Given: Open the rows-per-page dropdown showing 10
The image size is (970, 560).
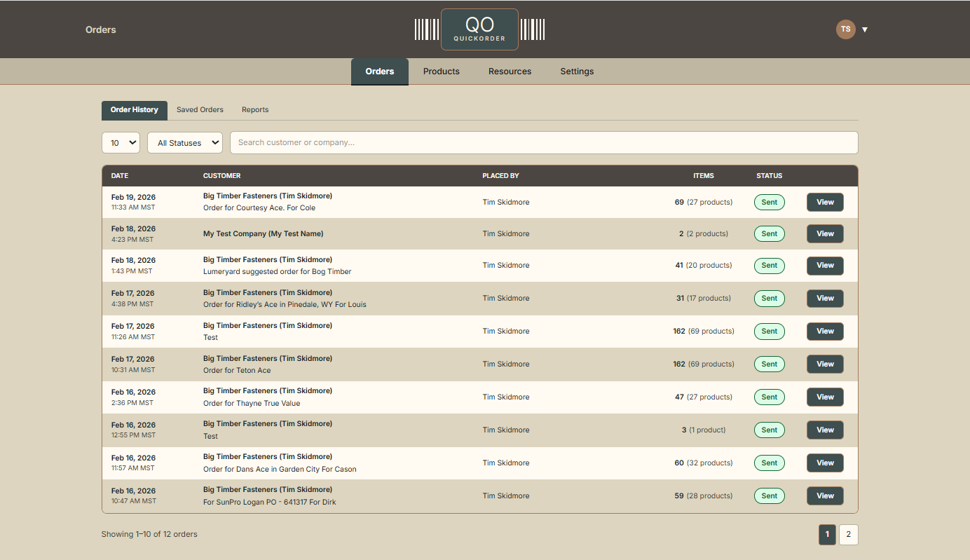Looking at the screenshot, I should [121, 143].
